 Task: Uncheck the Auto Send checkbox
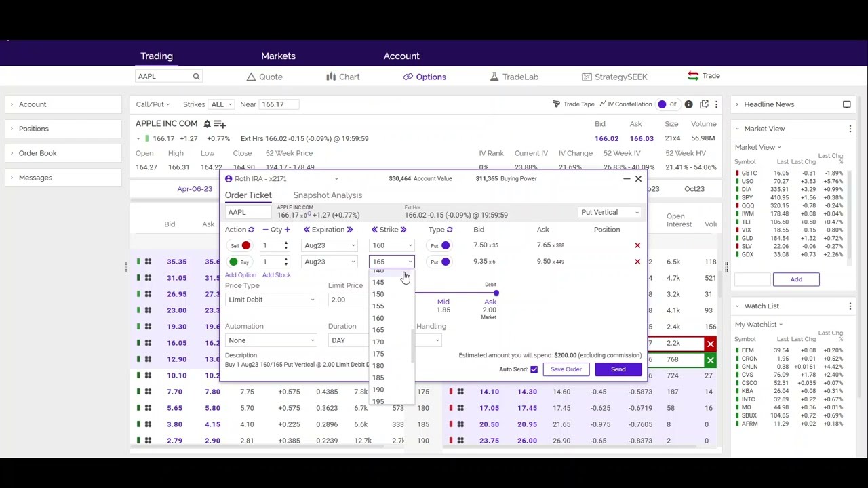[534, 369]
